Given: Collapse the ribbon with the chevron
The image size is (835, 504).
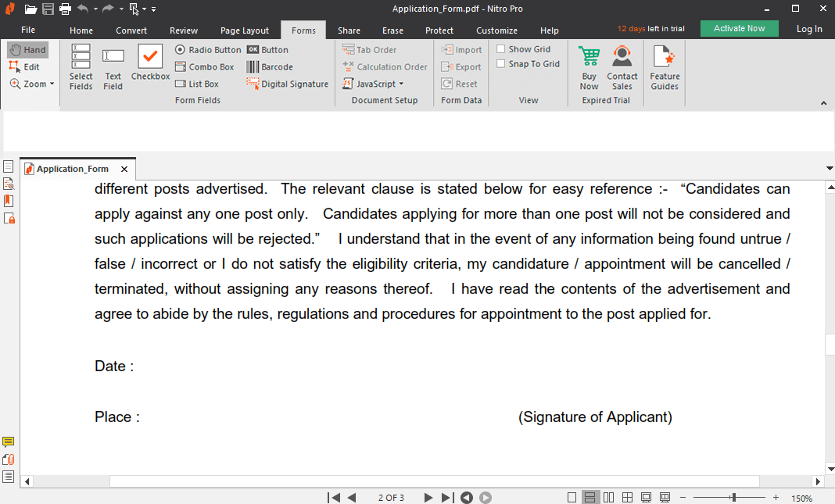Looking at the screenshot, I should click(823, 103).
